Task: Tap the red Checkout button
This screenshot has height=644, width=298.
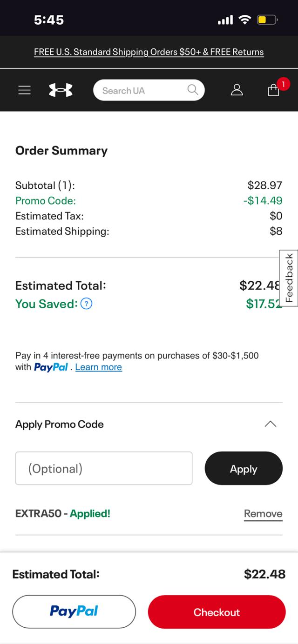Action: 217,612
